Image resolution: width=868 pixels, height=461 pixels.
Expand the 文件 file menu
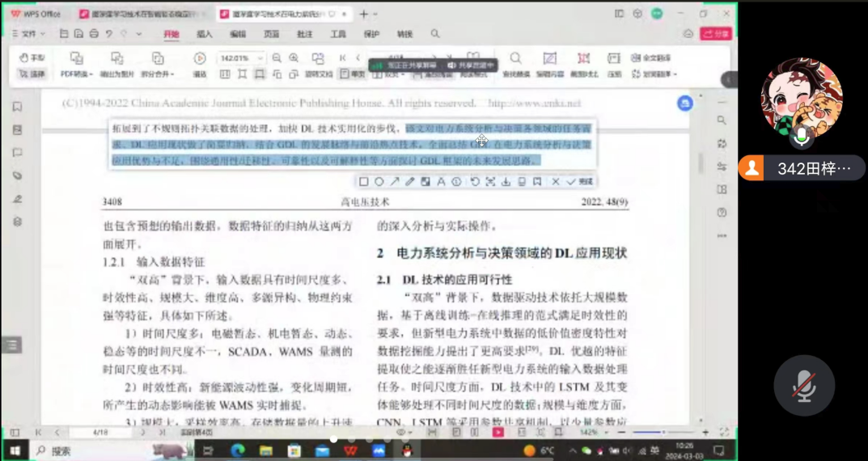pos(29,34)
